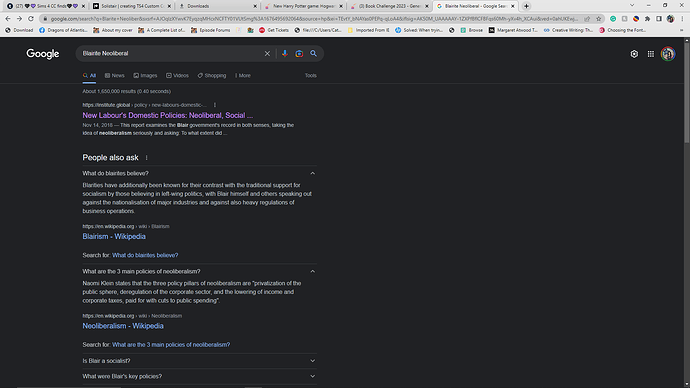The height and width of the screenshot is (388, 690).
Task: Click the Google search input field
Action: point(171,54)
